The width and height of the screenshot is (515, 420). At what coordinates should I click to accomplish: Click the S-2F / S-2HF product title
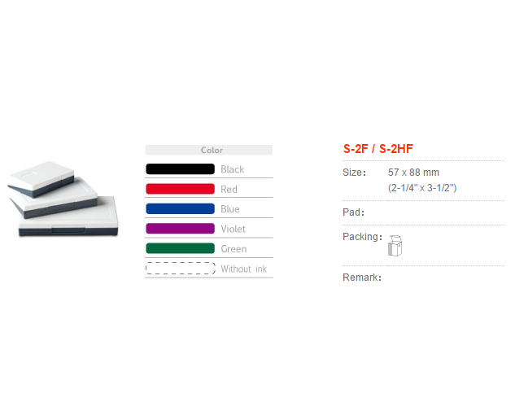(x=378, y=149)
